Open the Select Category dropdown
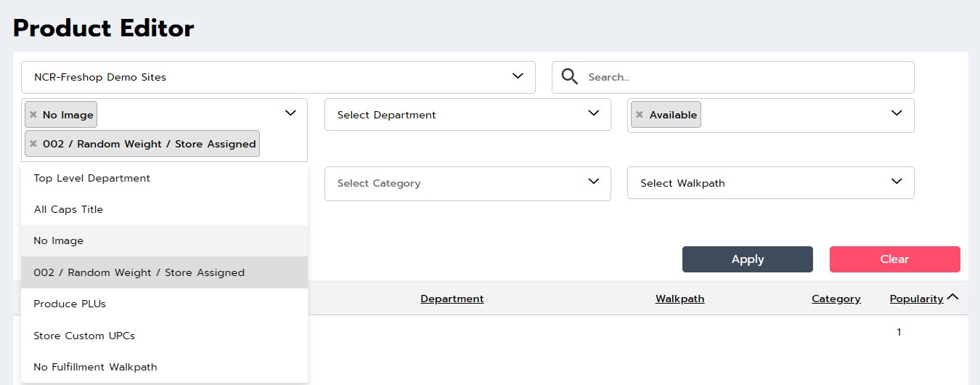Viewport: 980px width, 385px height. point(467,183)
